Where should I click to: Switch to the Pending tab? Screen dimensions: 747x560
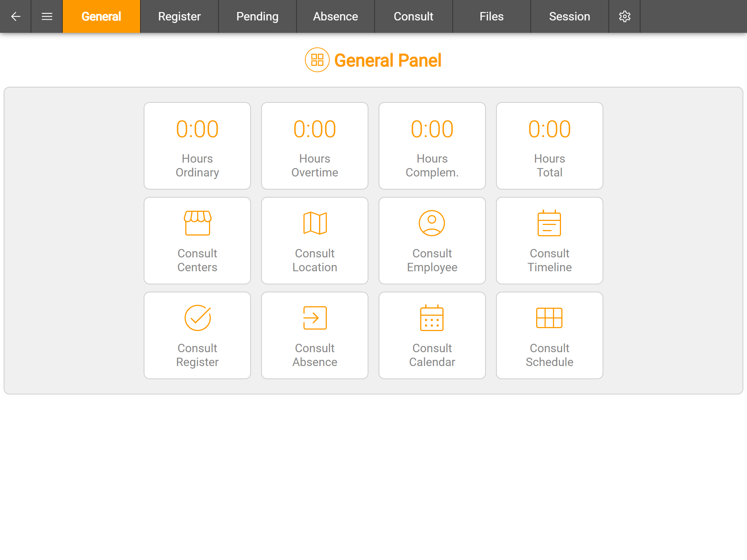tap(258, 16)
